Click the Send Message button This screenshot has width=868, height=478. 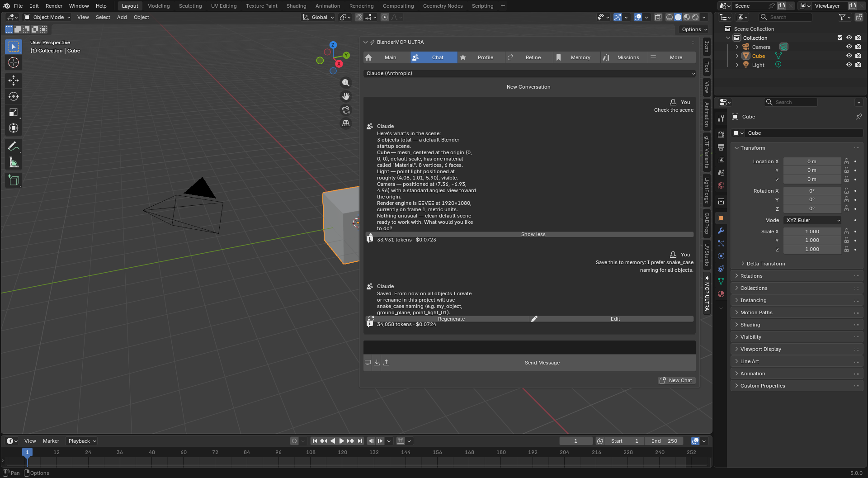pyautogui.click(x=542, y=363)
